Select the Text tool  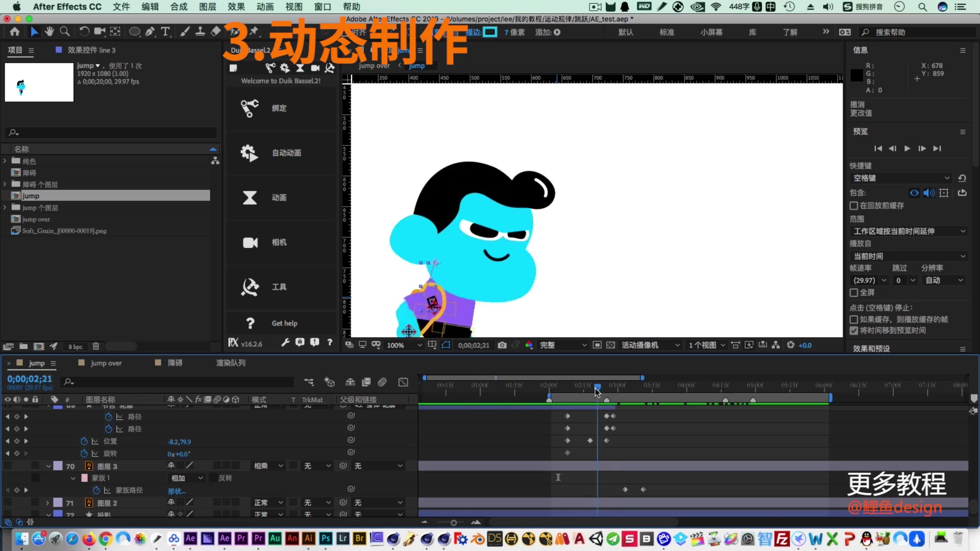165,31
